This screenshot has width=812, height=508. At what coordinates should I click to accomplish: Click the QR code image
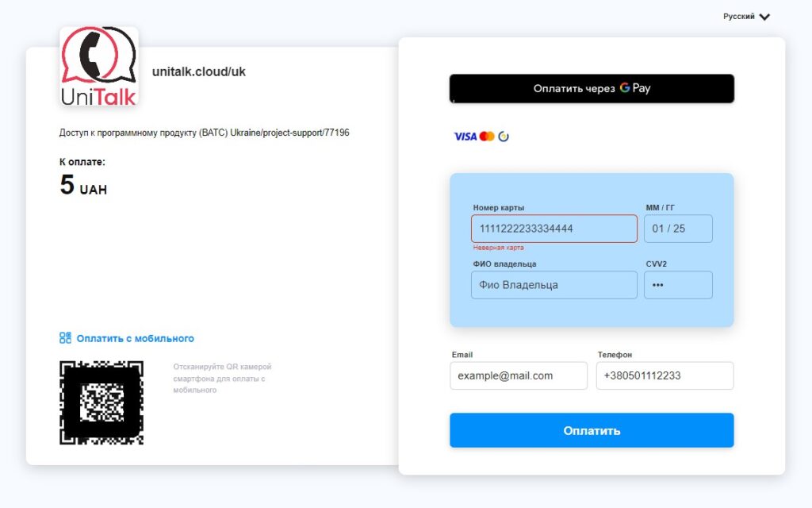(101, 402)
